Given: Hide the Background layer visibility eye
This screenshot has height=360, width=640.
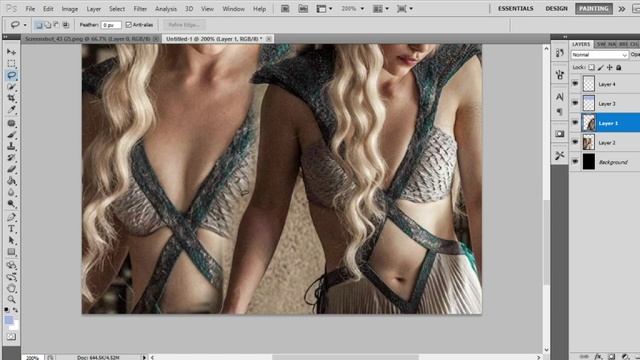Looking at the screenshot, I should click(575, 162).
